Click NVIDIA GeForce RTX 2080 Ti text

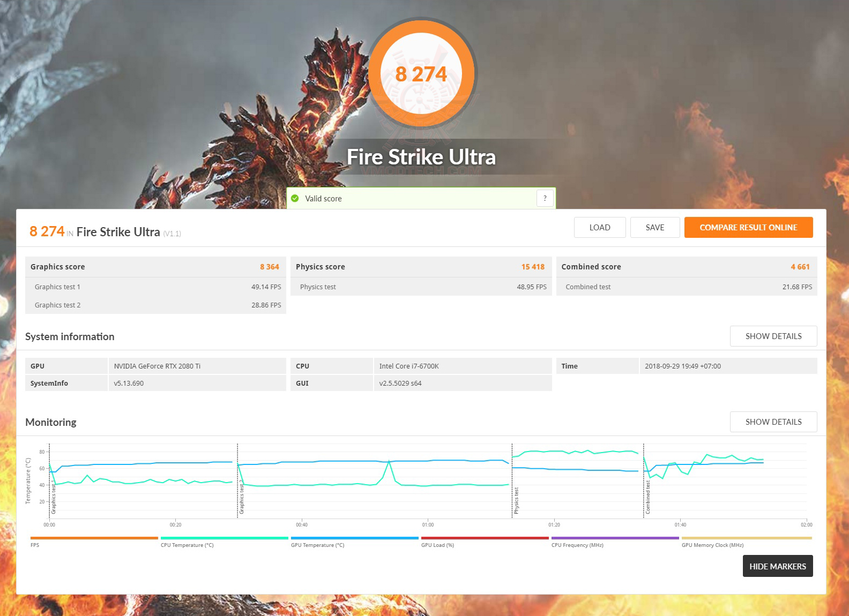pyautogui.click(x=157, y=366)
